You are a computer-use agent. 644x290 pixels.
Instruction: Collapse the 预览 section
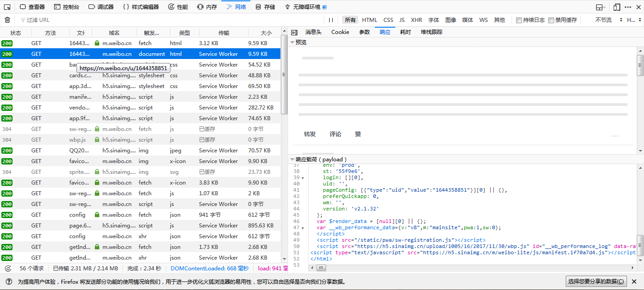coord(292,42)
